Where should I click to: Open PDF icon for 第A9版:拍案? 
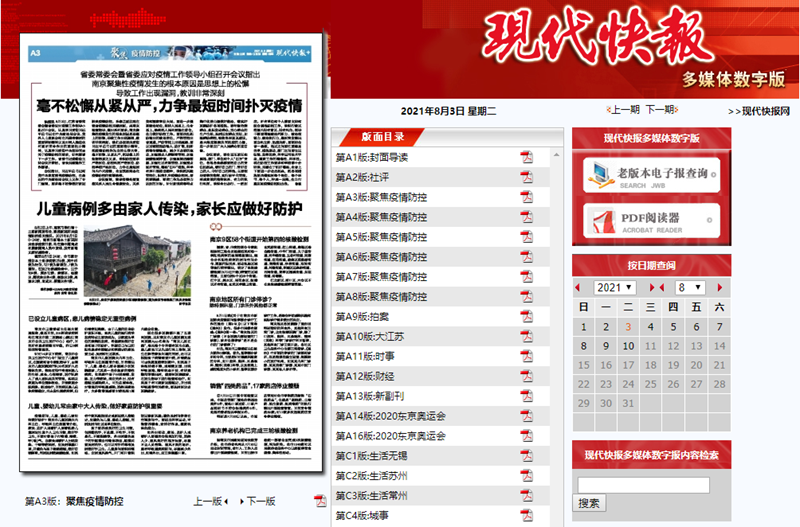527,316
